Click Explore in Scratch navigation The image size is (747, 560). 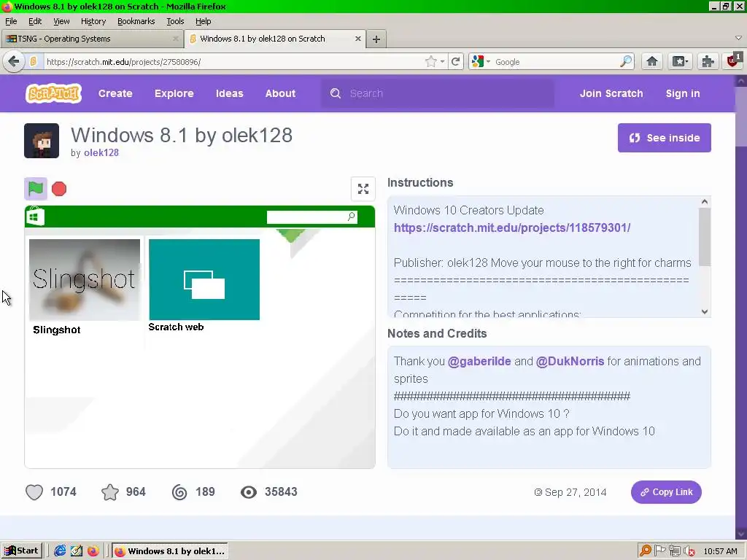[174, 93]
